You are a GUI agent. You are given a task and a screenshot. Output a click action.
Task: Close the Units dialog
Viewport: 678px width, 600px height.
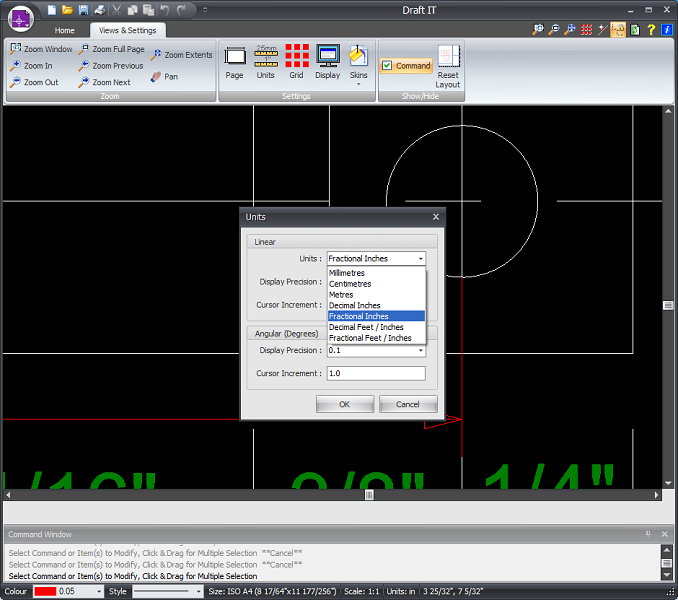(x=436, y=217)
